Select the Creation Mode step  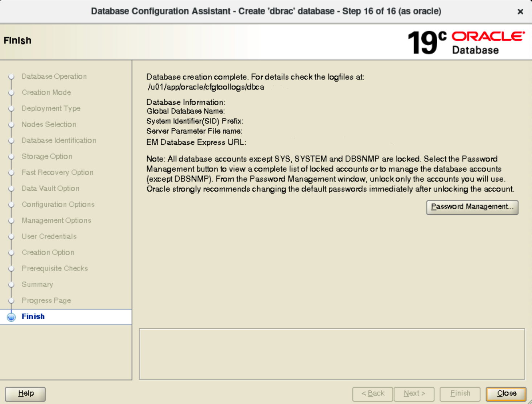tap(46, 92)
